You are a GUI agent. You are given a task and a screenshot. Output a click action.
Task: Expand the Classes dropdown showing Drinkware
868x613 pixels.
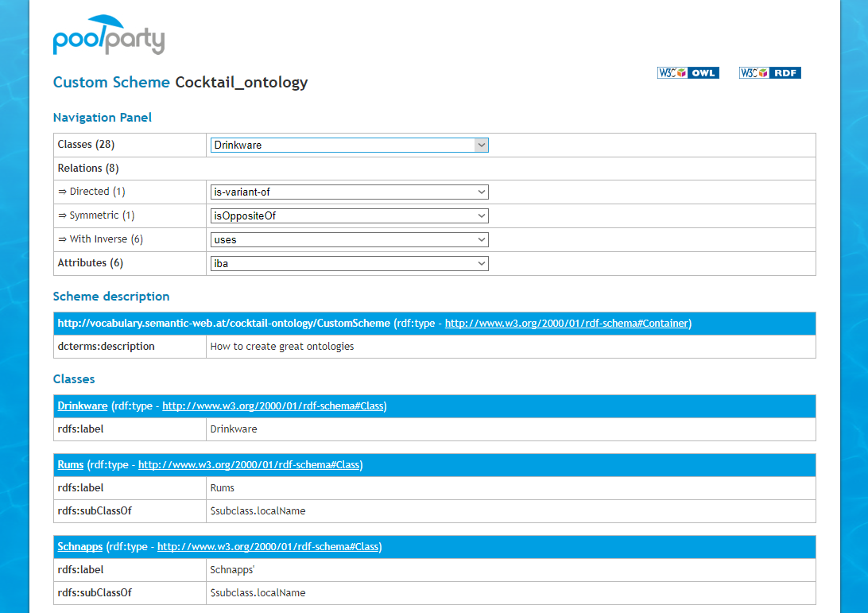click(350, 145)
